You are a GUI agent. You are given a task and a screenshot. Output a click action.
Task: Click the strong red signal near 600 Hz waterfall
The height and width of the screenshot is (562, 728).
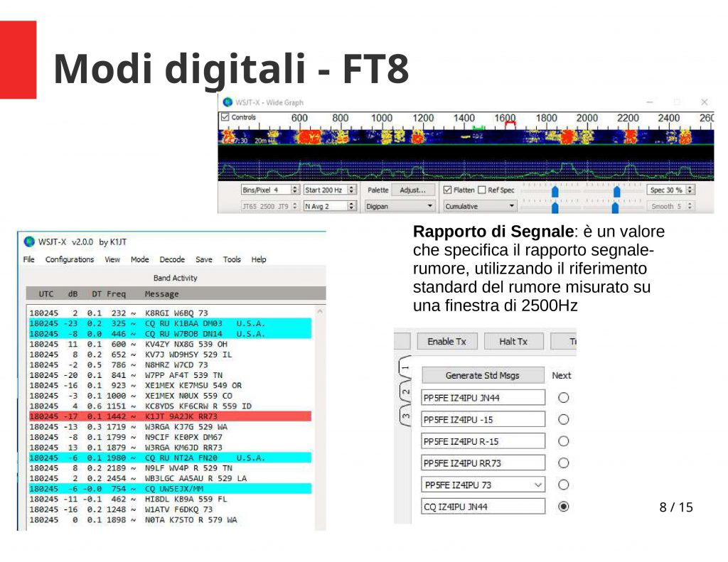point(309,137)
